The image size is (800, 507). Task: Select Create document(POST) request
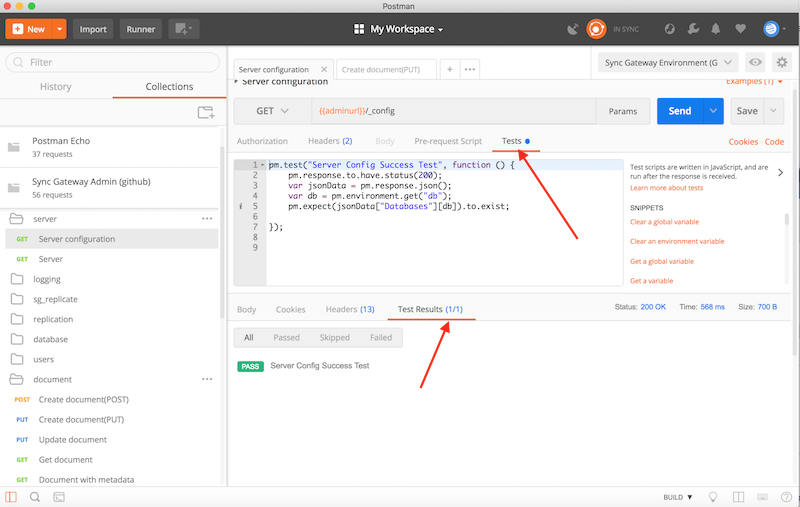[x=112, y=399]
